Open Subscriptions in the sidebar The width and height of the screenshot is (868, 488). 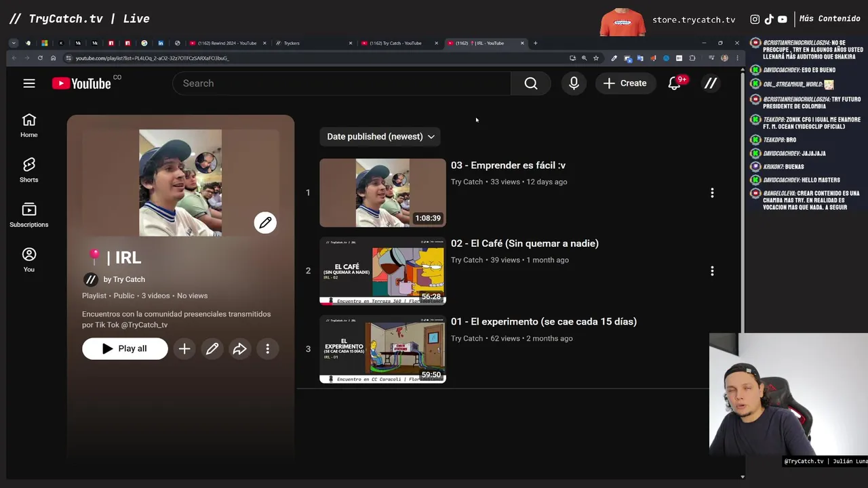[28, 215]
